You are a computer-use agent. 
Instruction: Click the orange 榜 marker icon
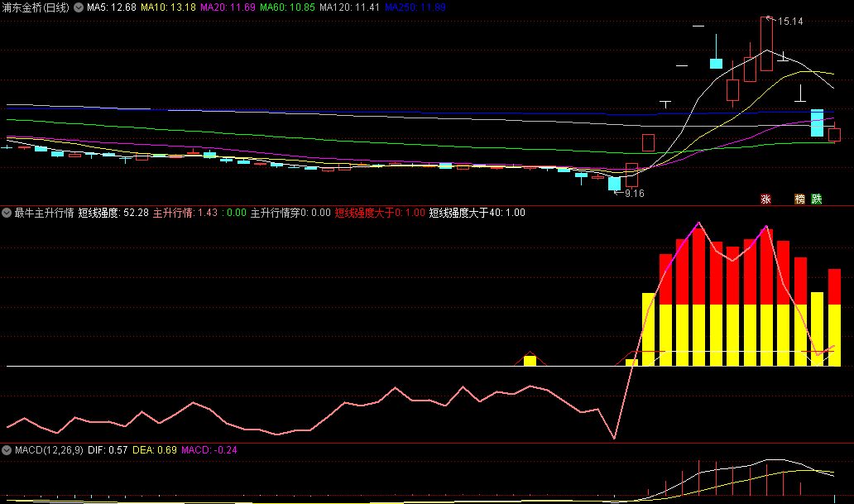(799, 199)
